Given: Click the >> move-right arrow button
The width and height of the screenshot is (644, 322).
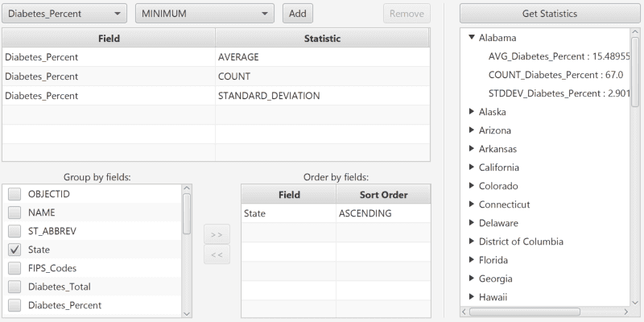Looking at the screenshot, I should tap(217, 234).
